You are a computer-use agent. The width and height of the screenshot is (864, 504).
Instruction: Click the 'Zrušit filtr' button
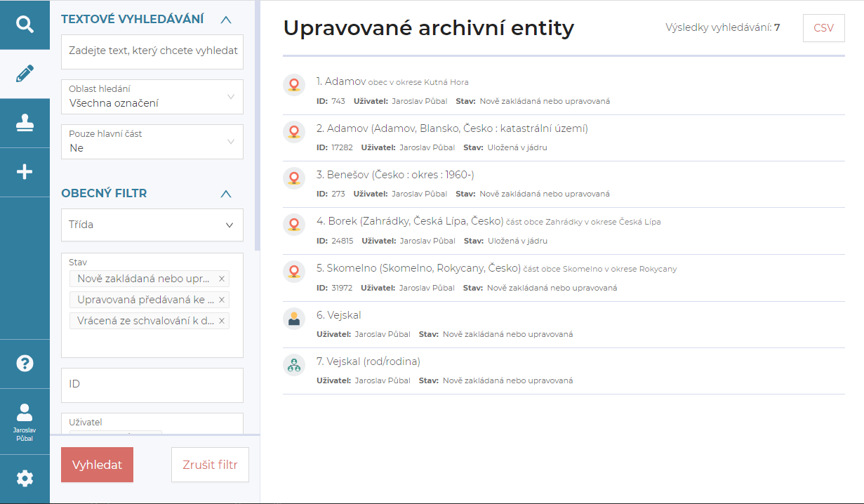[210, 465]
